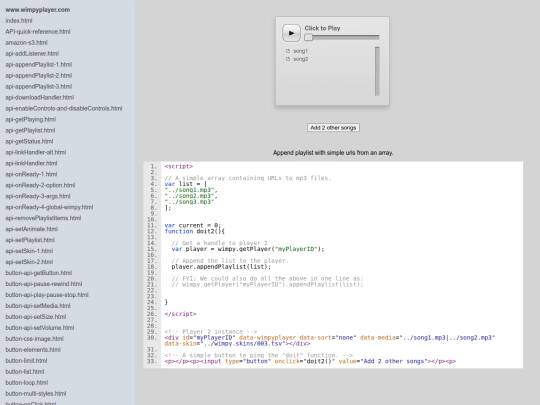Open button-list.html link
This screenshot has height=405, width=540.
pyautogui.click(x=25, y=372)
